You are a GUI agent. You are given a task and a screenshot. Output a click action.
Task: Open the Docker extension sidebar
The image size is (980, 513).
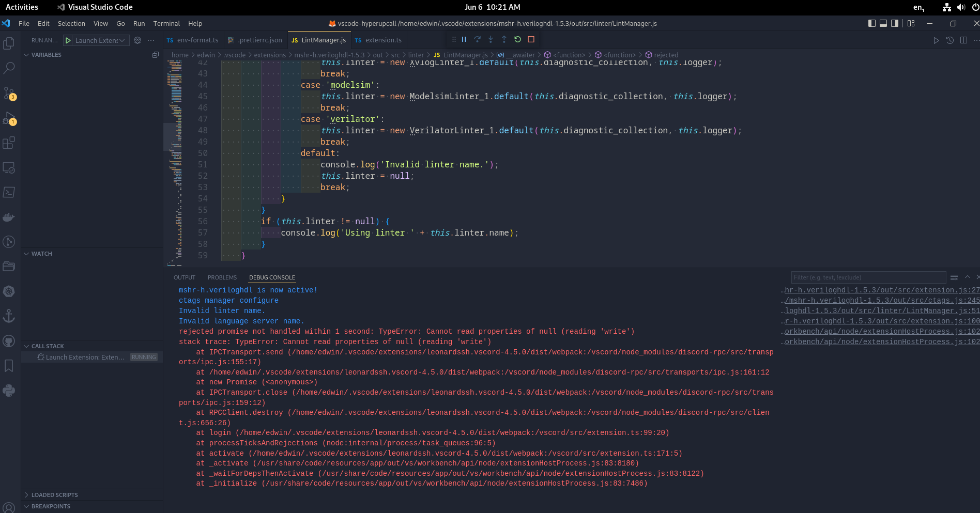pos(9,217)
